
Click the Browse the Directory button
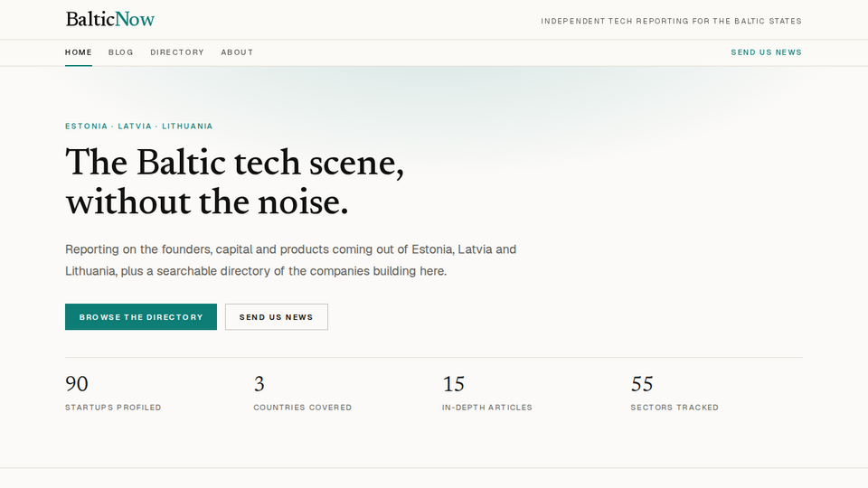(x=141, y=317)
